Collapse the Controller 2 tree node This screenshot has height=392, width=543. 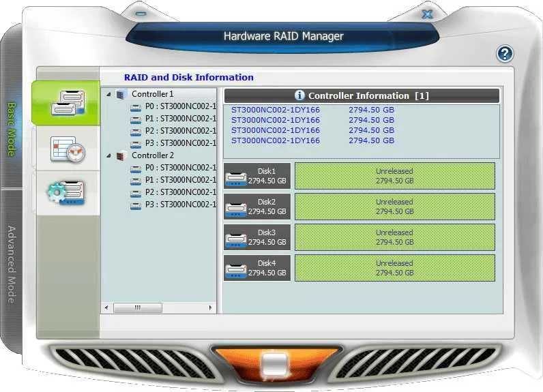[x=108, y=155]
